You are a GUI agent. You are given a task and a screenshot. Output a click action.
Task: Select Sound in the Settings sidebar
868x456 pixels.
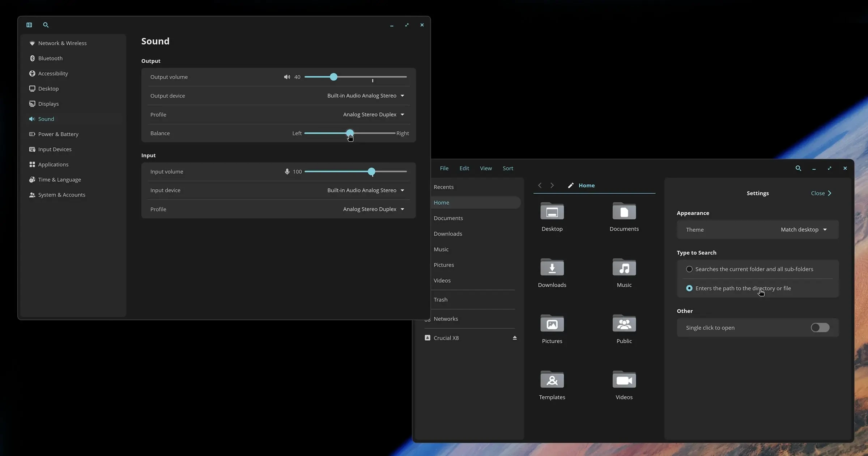(x=73, y=119)
